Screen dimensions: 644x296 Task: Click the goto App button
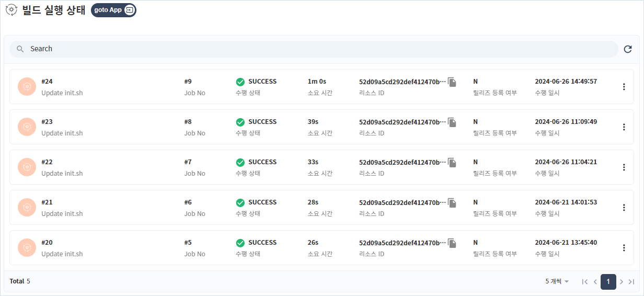coord(113,10)
